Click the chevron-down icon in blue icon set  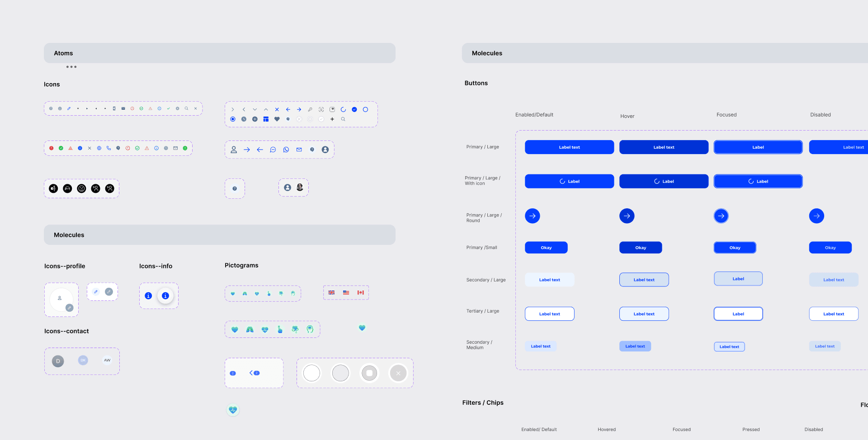[255, 109]
